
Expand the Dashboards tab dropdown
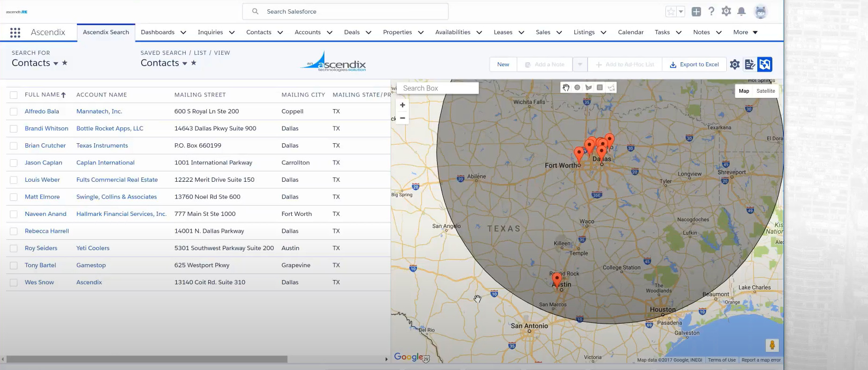pos(183,32)
